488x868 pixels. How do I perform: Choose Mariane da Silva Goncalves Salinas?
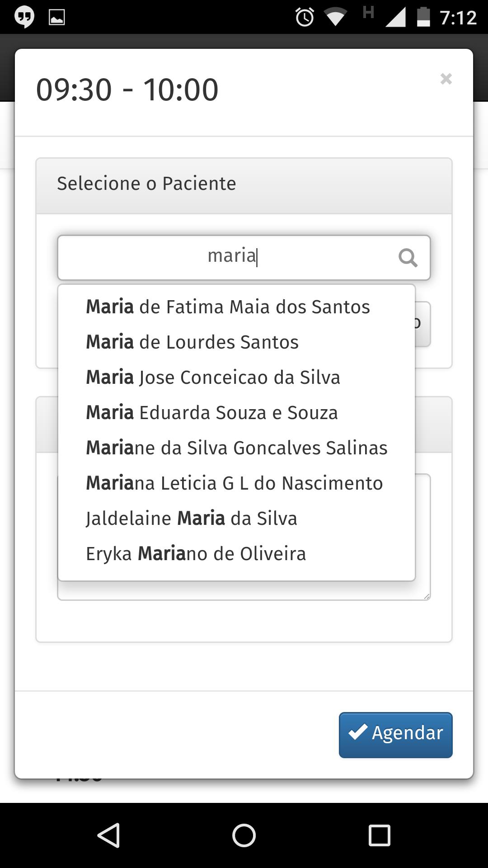(x=236, y=448)
